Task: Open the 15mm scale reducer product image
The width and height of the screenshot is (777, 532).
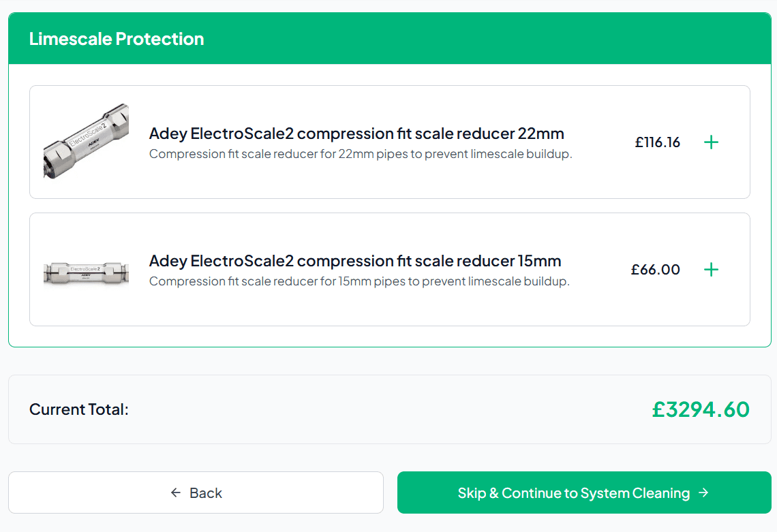Action: (86, 270)
